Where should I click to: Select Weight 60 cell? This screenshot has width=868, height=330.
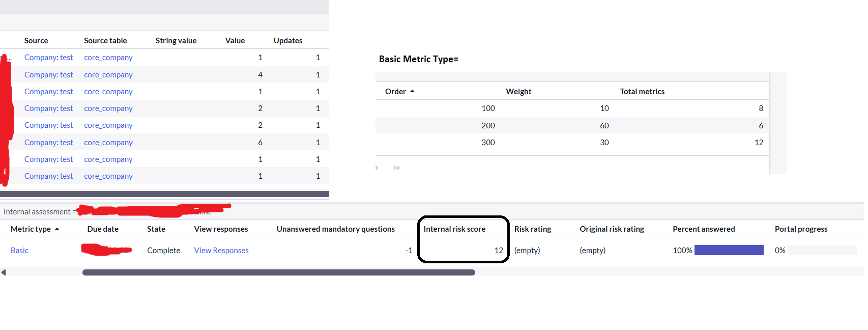[604, 125]
